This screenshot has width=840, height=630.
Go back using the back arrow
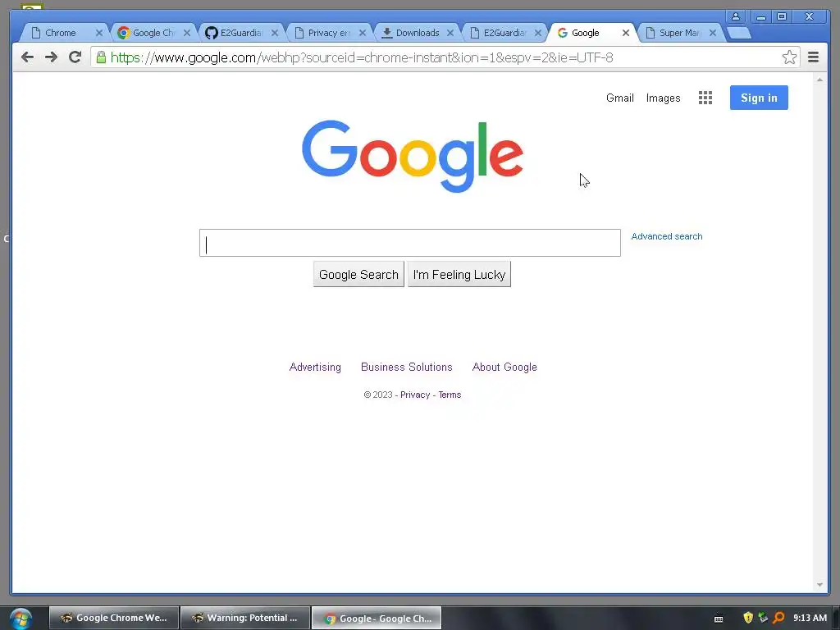[x=27, y=57]
